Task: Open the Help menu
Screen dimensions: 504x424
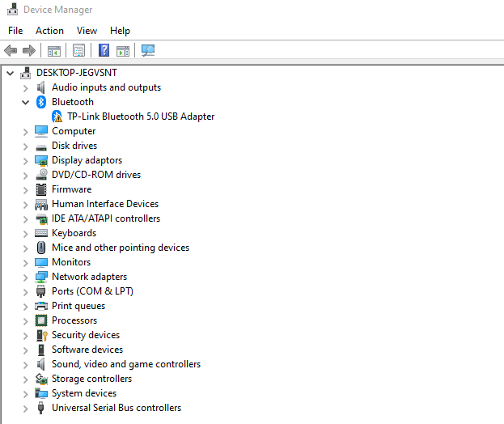Action: coord(120,31)
